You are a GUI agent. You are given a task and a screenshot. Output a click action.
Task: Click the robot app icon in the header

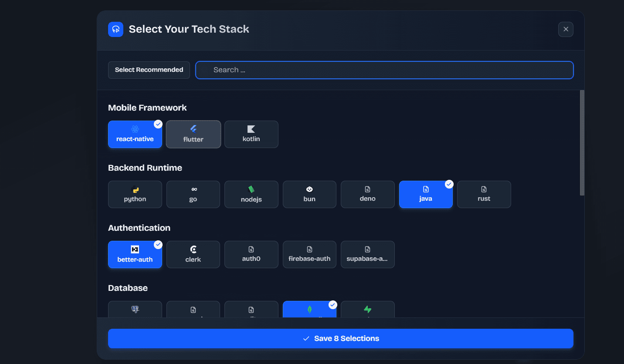pyautogui.click(x=115, y=29)
